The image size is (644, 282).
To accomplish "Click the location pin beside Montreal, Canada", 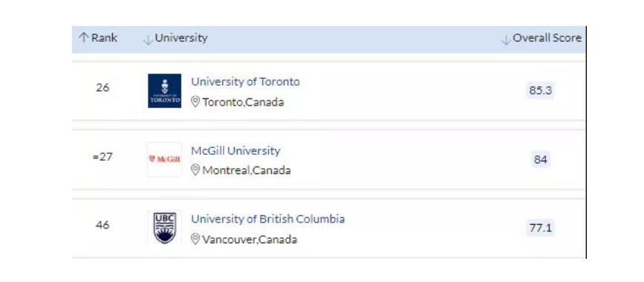I will click(195, 170).
